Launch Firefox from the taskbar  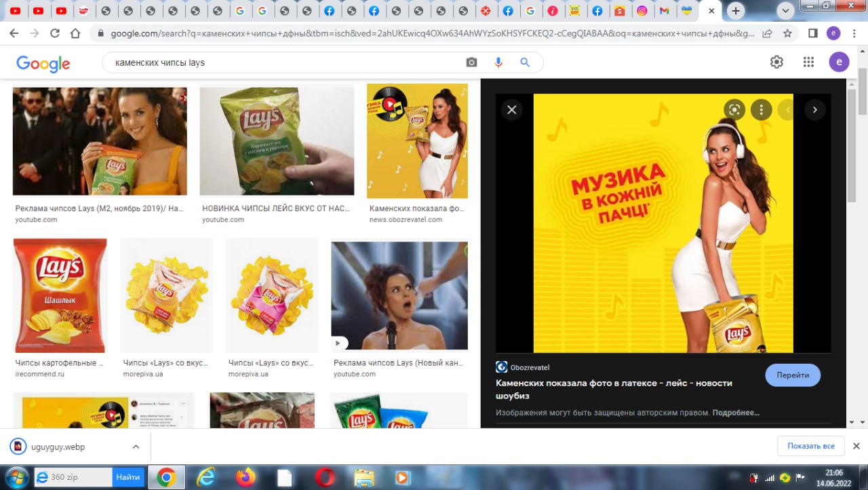[245, 478]
